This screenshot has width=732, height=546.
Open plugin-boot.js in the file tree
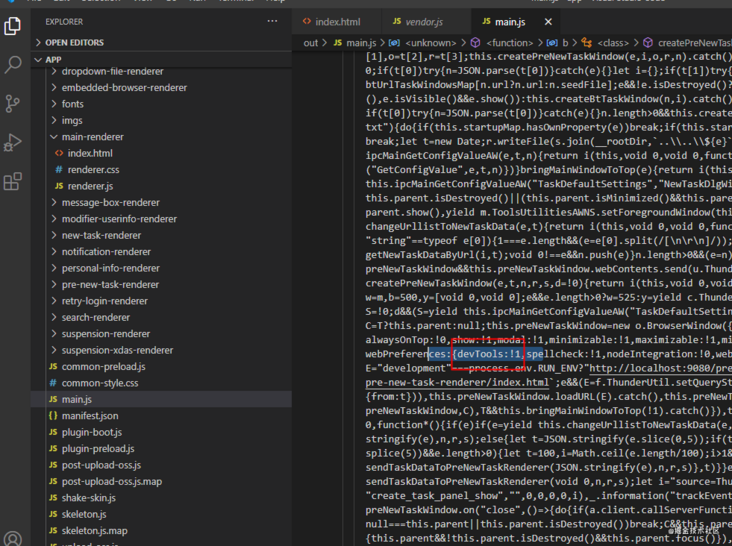coord(91,432)
